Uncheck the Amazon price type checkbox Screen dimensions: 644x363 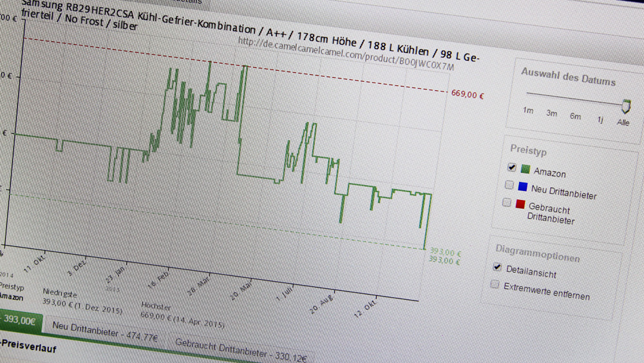coord(512,168)
